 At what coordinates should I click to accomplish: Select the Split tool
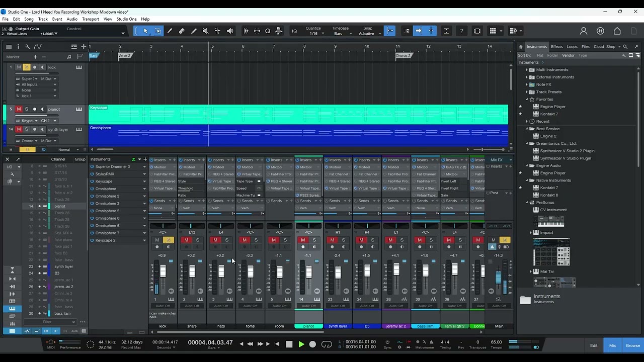(x=170, y=31)
